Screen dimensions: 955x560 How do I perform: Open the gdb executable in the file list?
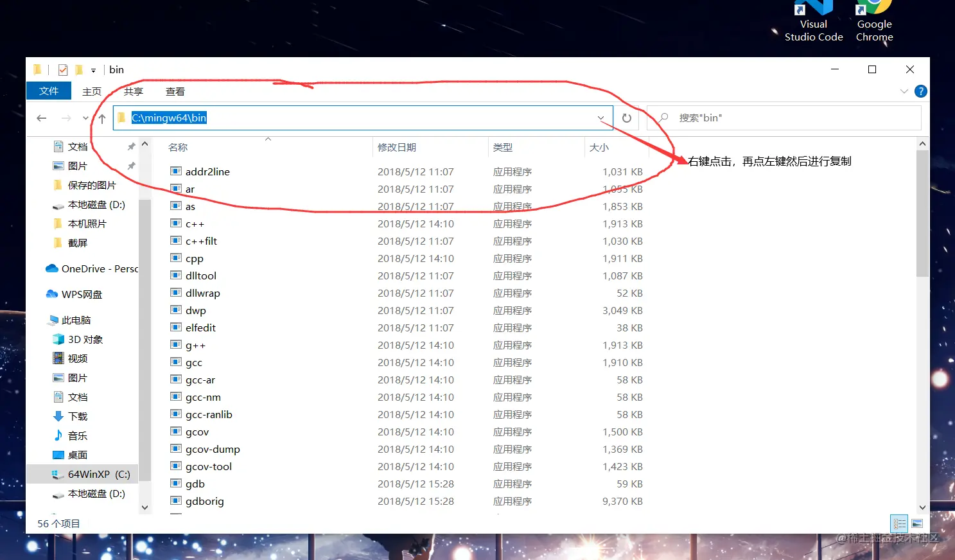[x=193, y=484]
